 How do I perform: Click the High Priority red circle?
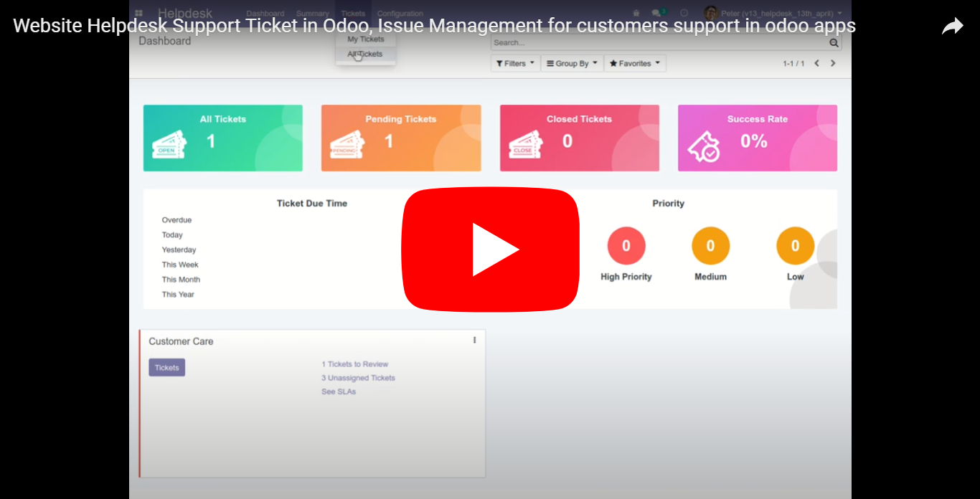[x=626, y=246]
